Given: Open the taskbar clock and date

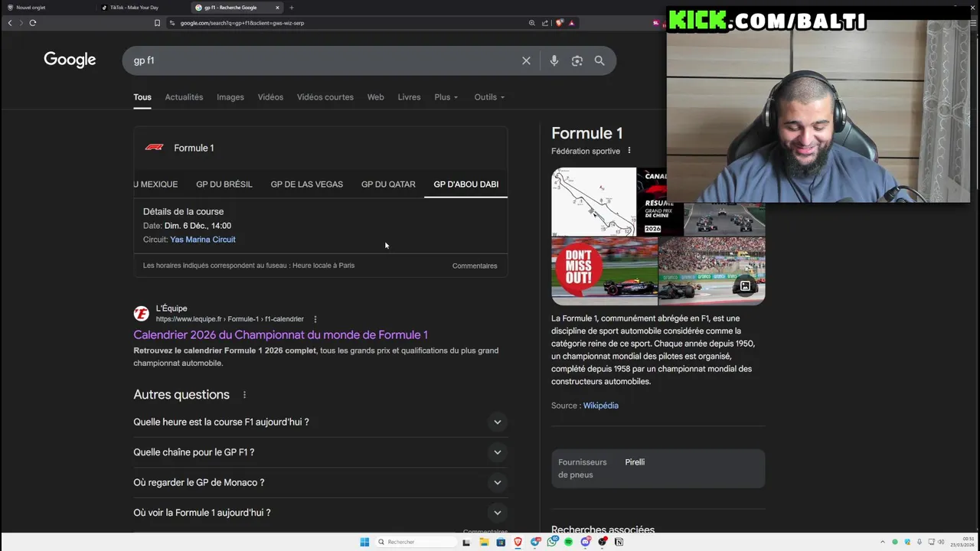Looking at the screenshot, I should 963,542.
